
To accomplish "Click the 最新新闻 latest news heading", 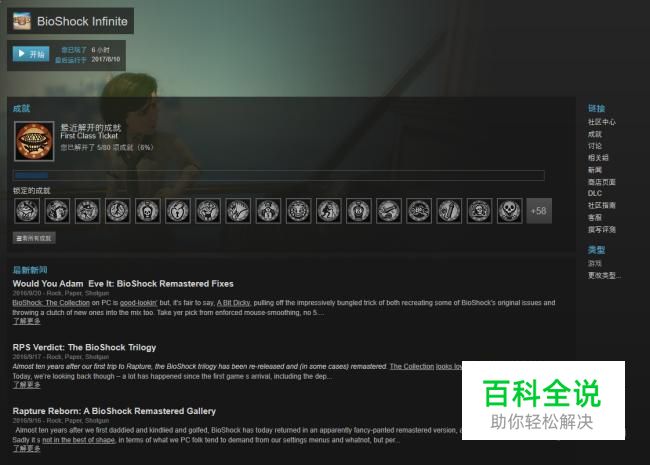I will 30,270.
